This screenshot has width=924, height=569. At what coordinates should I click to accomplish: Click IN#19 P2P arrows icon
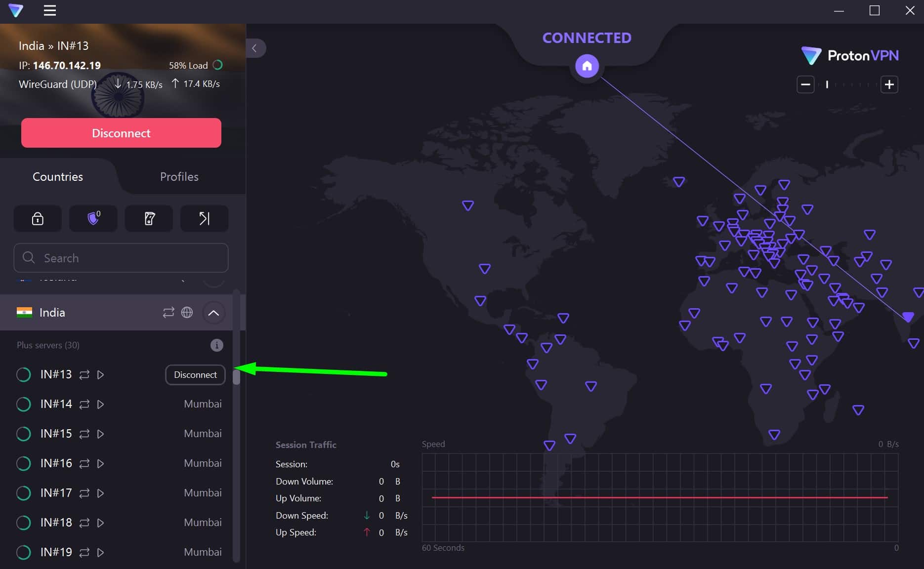click(x=84, y=553)
